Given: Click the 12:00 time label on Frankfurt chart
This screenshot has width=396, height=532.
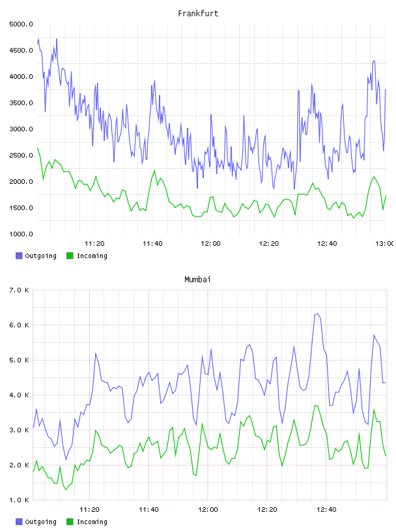Looking at the screenshot, I should pyautogui.click(x=210, y=244).
